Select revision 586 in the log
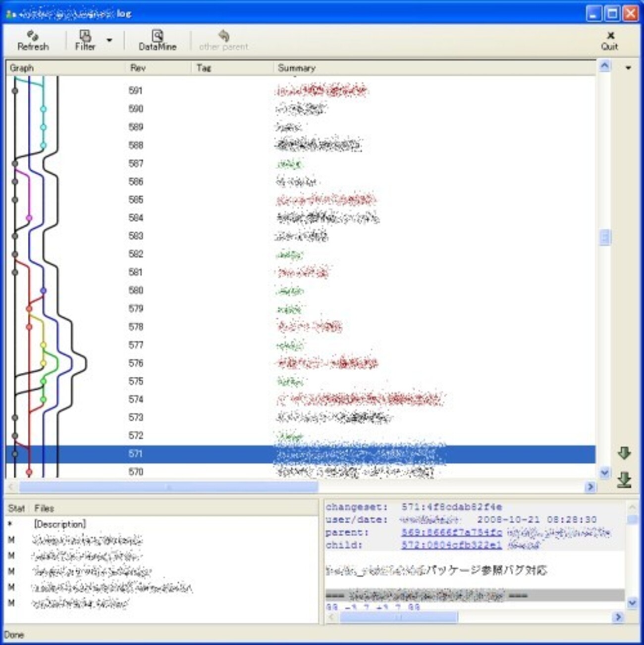Image resolution: width=644 pixels, height=645 pixels. pos(300,182)
